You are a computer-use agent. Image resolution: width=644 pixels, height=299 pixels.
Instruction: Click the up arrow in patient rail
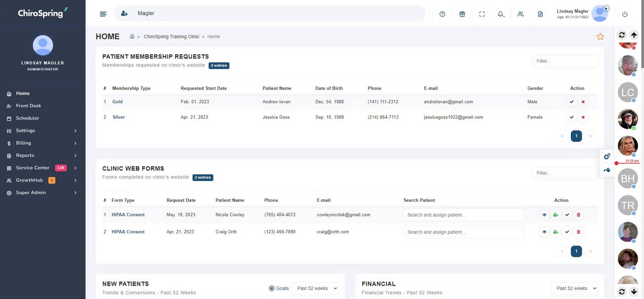click(634, 35)
